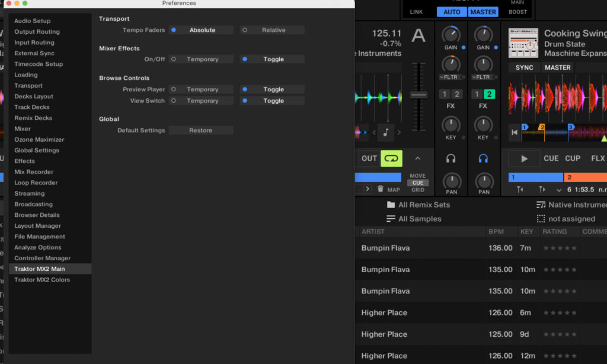Restore the default settings
This screenshot has height=364, width=607.
pyautogui.click(x=201, y=130)
